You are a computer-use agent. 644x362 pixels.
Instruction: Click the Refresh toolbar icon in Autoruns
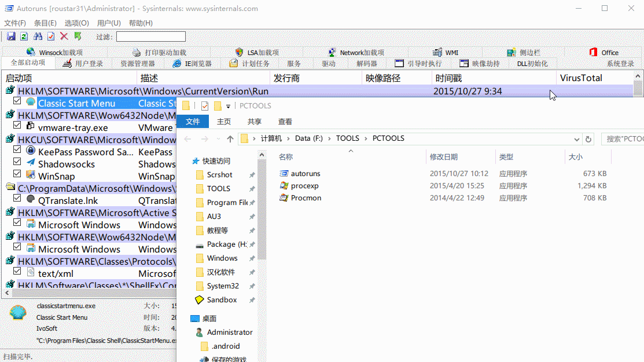24,36
